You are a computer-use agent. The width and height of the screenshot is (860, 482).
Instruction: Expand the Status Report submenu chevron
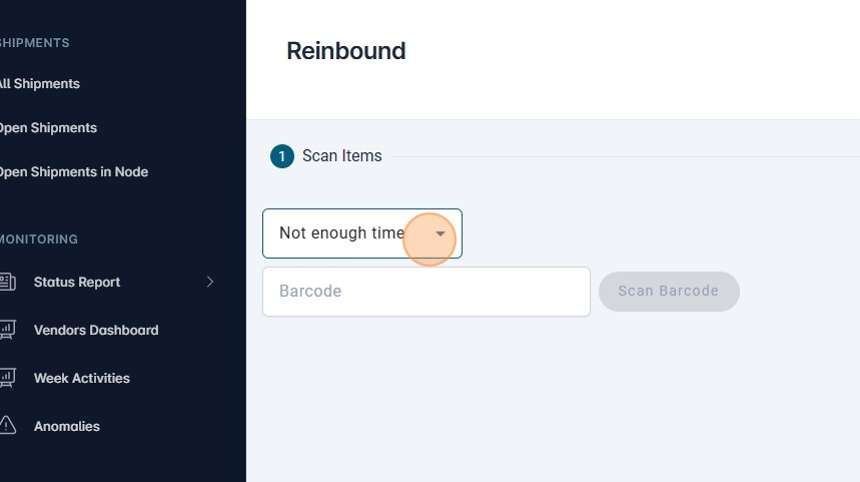point(210,282)
